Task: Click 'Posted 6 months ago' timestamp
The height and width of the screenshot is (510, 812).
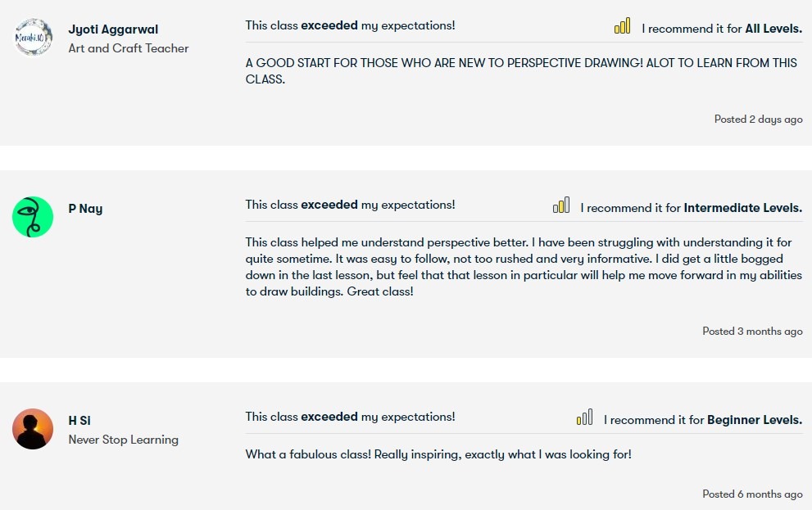Action: 752,494
